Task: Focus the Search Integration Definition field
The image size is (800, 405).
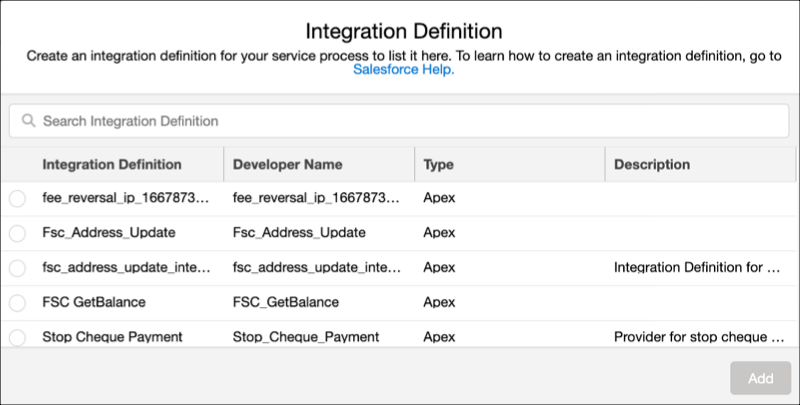Action: point(399,121)
